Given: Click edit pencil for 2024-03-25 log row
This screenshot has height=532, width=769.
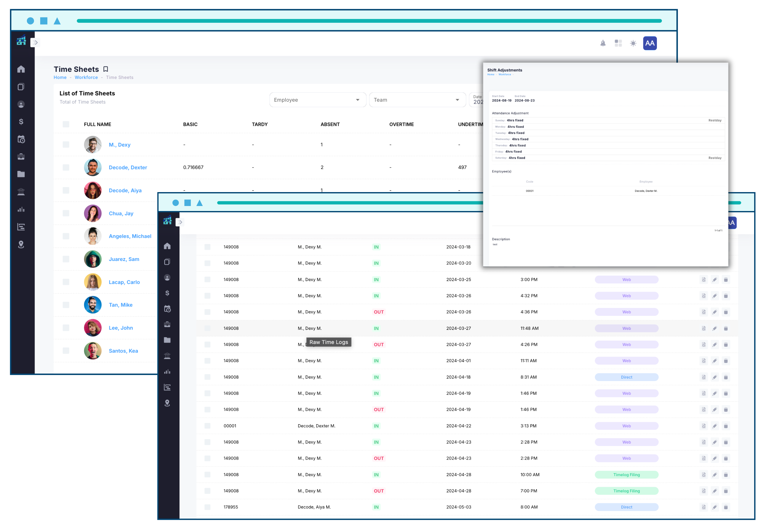Looking at the screenshot, I should click(x=714, y=280).
